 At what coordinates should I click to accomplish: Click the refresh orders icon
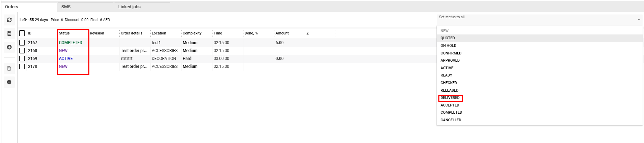click(x=9, y=20)
